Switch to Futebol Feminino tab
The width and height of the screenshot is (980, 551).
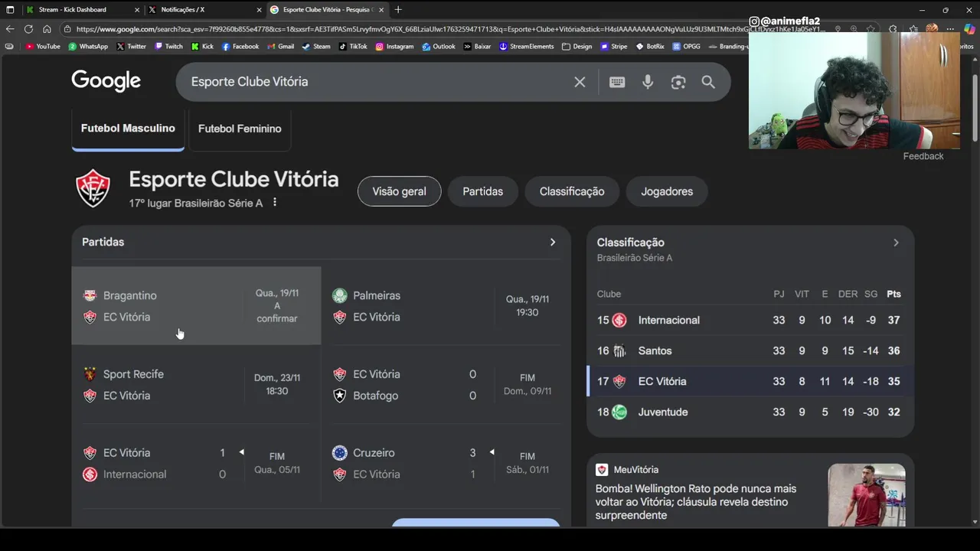coord(240,129)
